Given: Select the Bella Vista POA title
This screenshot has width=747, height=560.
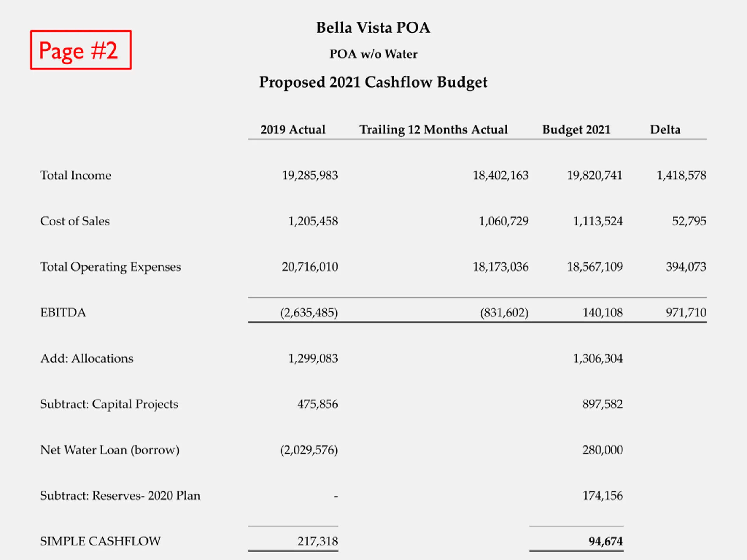Looking at the screenshot, I should (373, 28).
